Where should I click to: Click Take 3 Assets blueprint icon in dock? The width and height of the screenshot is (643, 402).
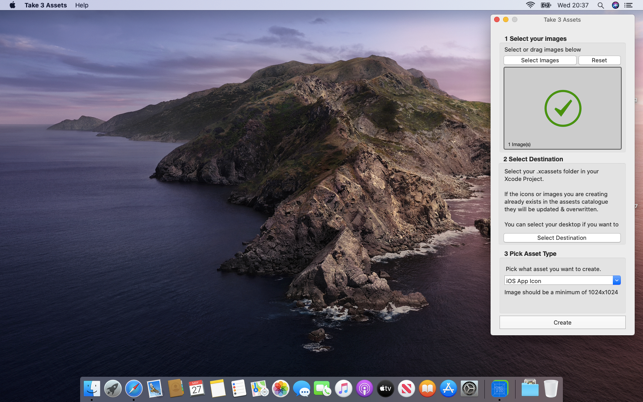499,388
